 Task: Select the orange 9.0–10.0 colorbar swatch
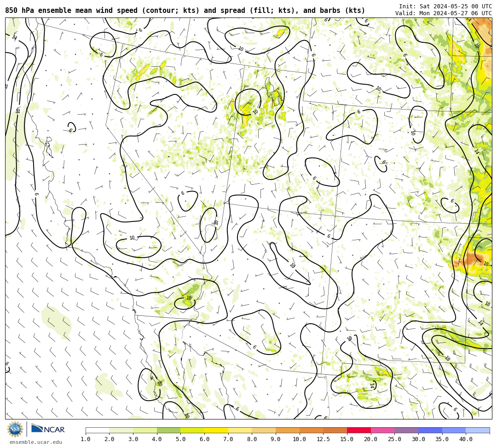click(288, 430)
